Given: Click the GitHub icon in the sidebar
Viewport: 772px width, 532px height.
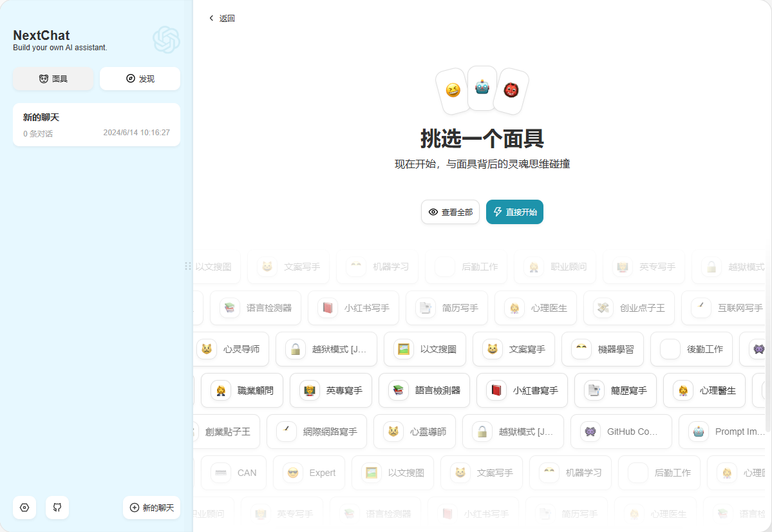Looking at the screenshot, I should 57,508.
